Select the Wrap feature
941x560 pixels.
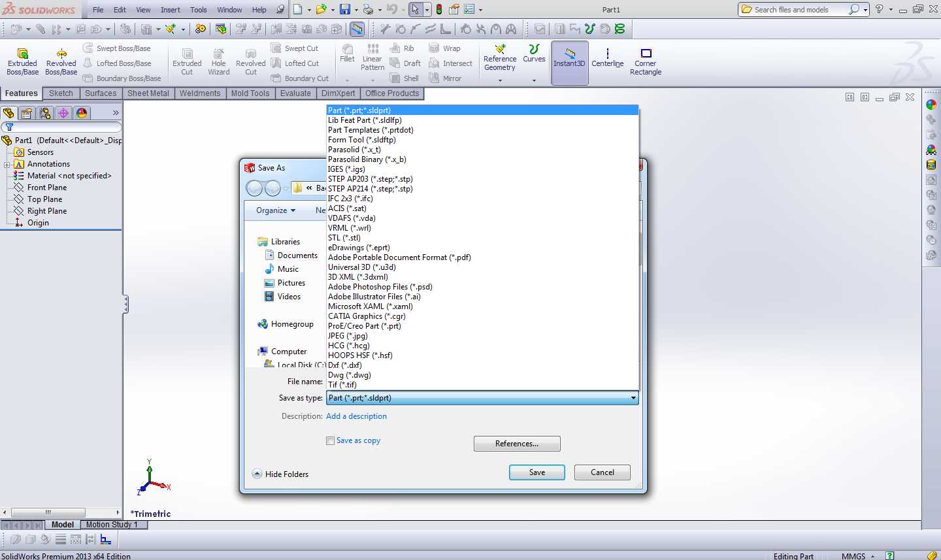(444, 48)
